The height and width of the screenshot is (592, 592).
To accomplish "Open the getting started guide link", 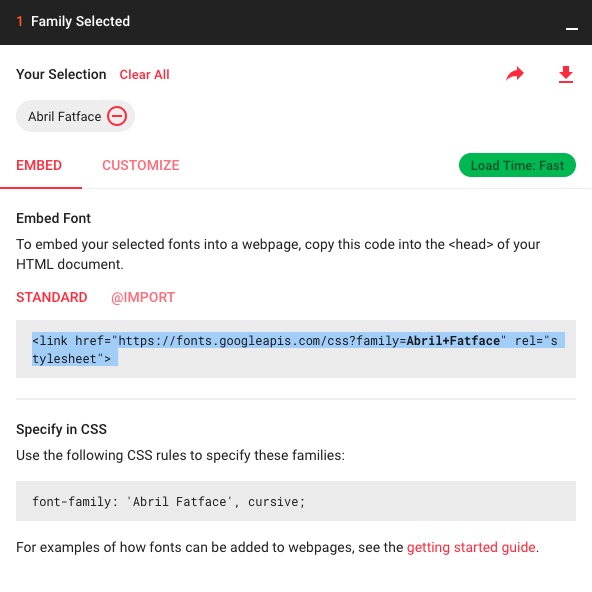I will [x=471, y=547].
